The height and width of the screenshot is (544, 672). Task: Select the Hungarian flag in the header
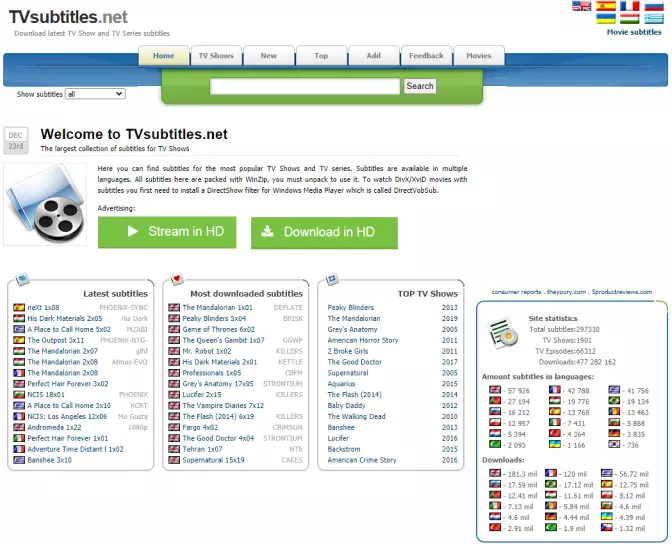[x=630, y=18]
